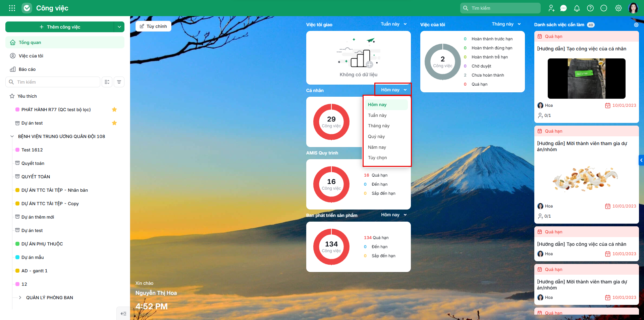
Task: Expand QUẢN LÝ PHÒNG BAN folder
Action: pos(20,298)
